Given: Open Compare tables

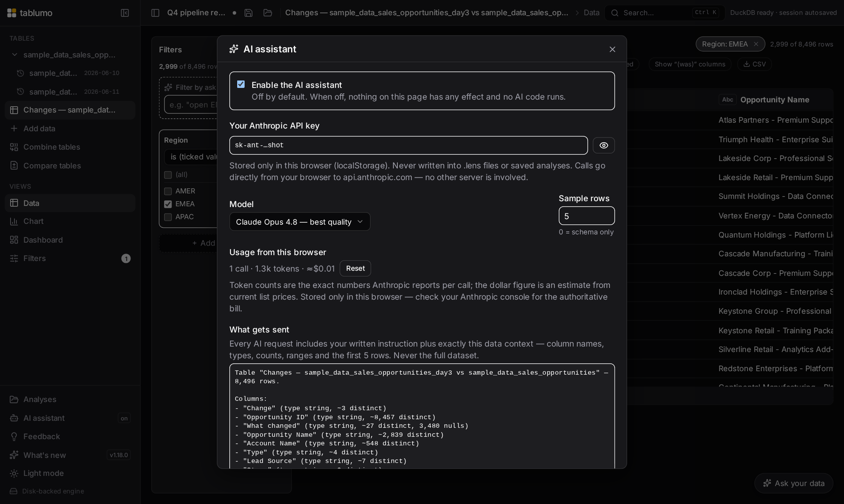Looking at the screenshot, I should click(x=70, y=166).
